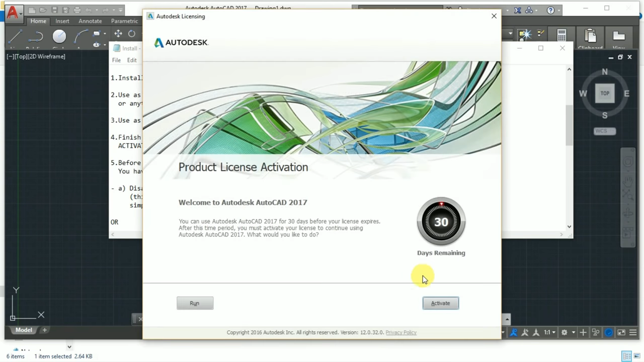Viewport: 644px width, 362px height.
Task: Click the Save icon in Quick Access toolbar
Action: (54, 10)
